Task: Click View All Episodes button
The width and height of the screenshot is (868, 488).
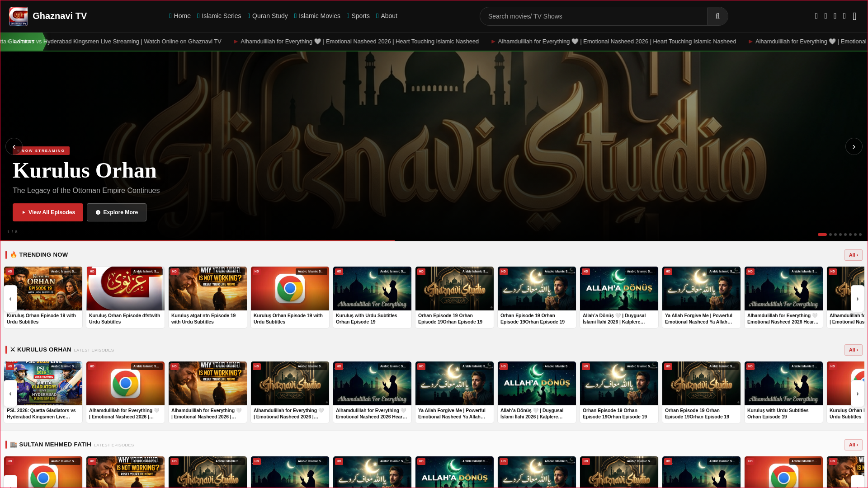Action: [x=48, y=212]
